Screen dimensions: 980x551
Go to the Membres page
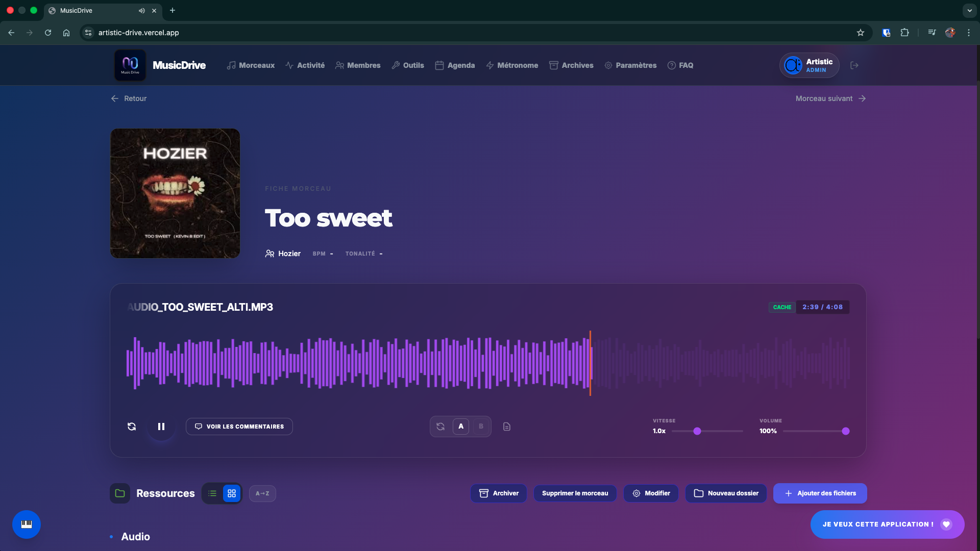(x=358, y=65)
